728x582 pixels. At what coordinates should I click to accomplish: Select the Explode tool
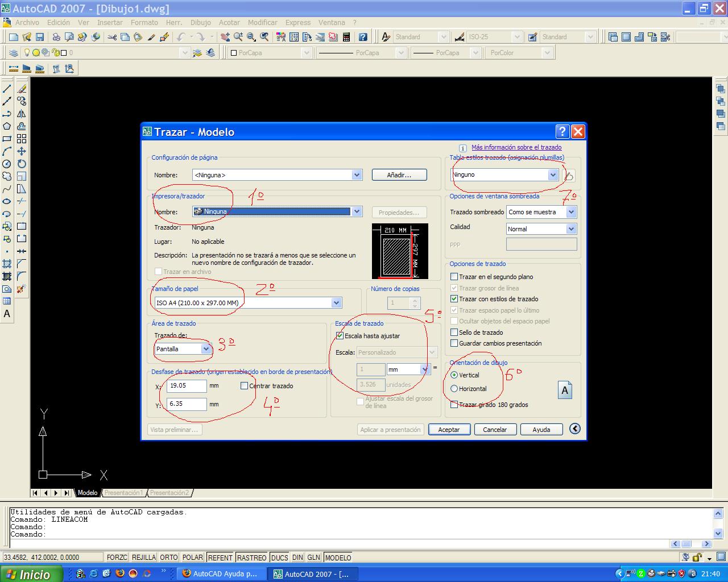(x=22, y=289)
